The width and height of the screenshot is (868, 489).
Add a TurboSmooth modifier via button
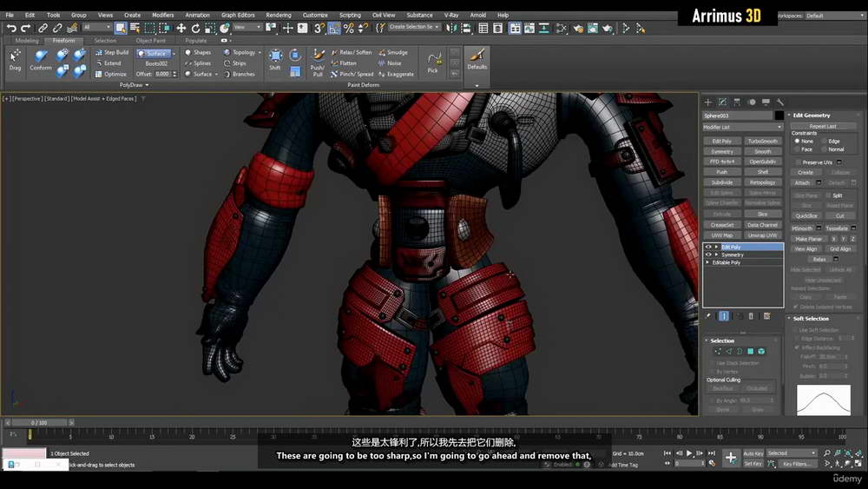(x=763, y=142)
